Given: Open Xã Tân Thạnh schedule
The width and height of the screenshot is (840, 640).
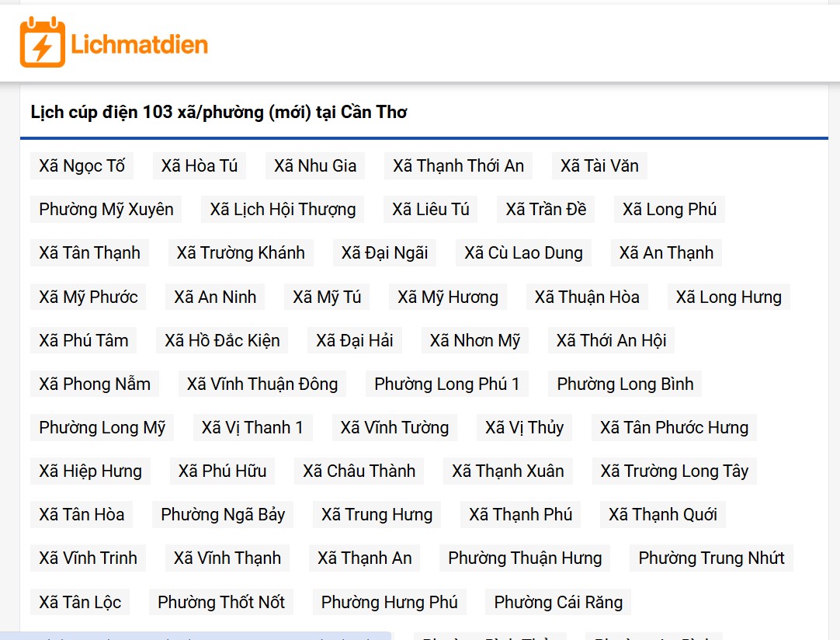Looking at the screenshot, I should click(89, 252).
